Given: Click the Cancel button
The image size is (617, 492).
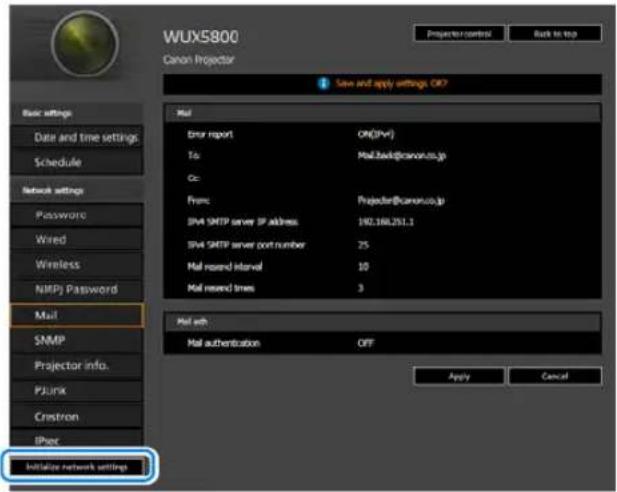Looking at the screenshot, I should (x=555, y=376).
